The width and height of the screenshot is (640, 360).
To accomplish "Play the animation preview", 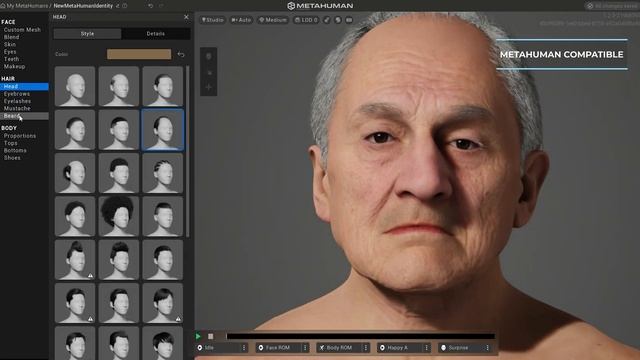I will (x=198, y=337).
